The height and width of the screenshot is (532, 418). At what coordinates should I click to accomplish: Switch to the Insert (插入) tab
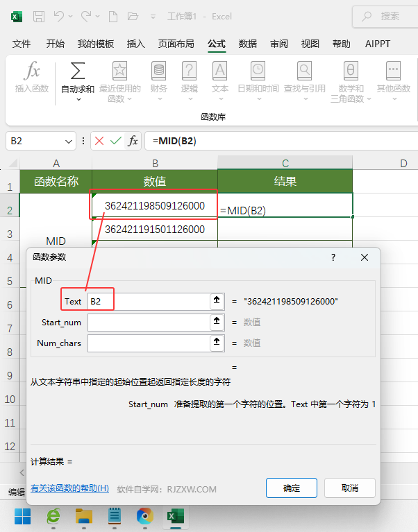[136, 44]
